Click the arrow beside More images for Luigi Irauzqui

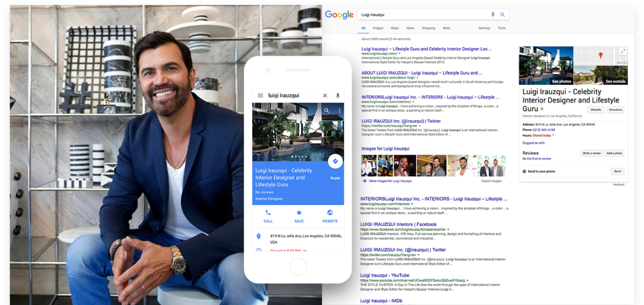click(364, 181)
